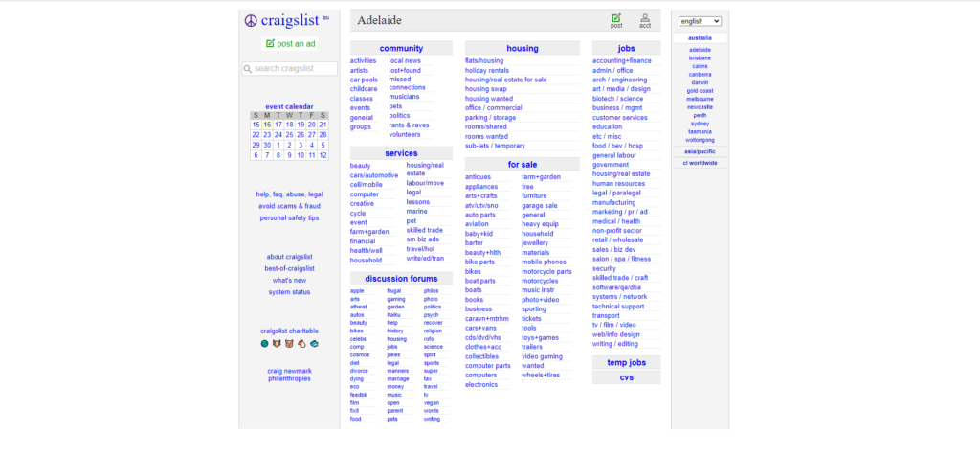The height and width of the screenshot is (456, 980).
Task: Open 'video gaming' under for sale
Action: [x=543, y=356]
